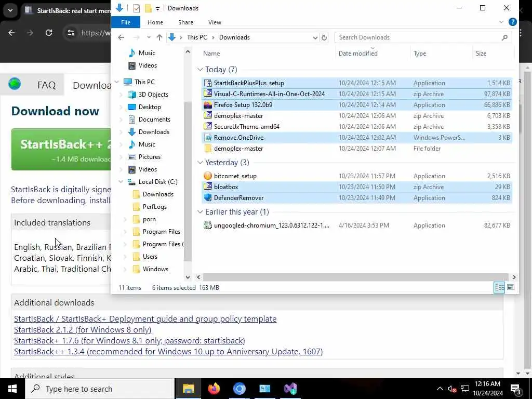Open the Share ribbon tab
Image resolution: width=532 pixels, height=399 pixels.
[x=185, y=22]
